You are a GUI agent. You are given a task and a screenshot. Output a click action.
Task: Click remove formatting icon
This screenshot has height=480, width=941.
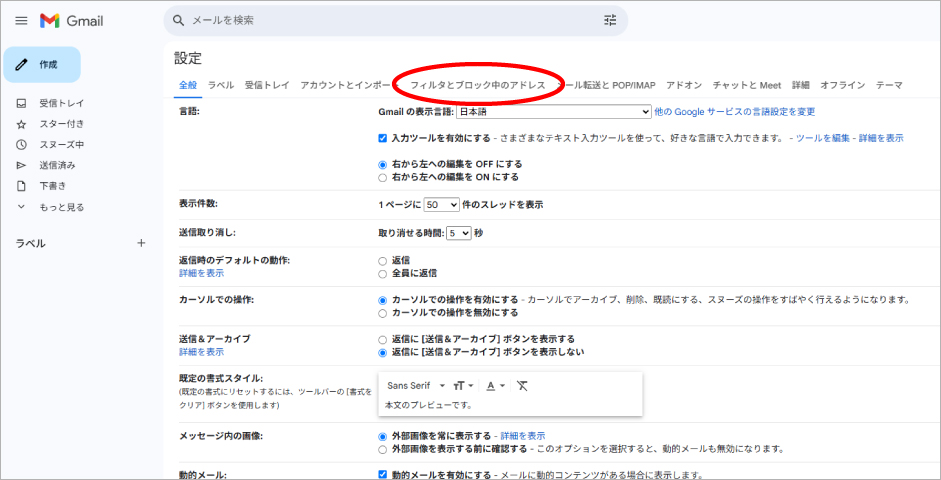[x=522, y=385]
